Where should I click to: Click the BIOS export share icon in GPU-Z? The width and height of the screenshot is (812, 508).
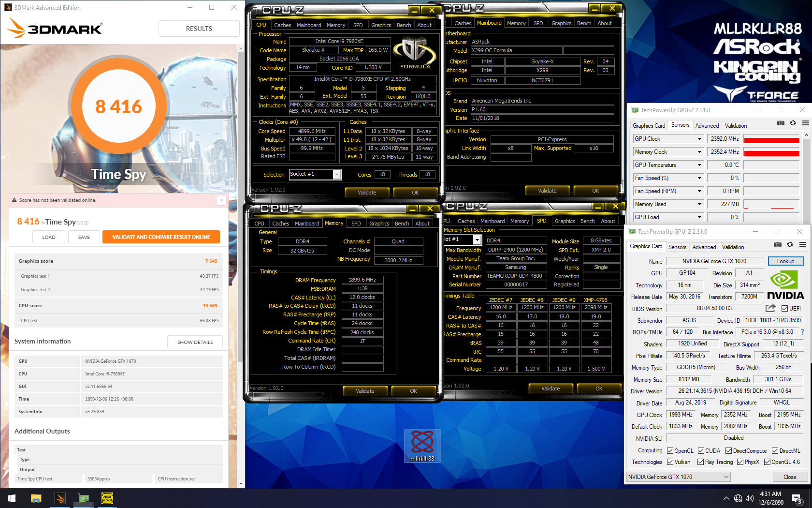pos(770,308)
